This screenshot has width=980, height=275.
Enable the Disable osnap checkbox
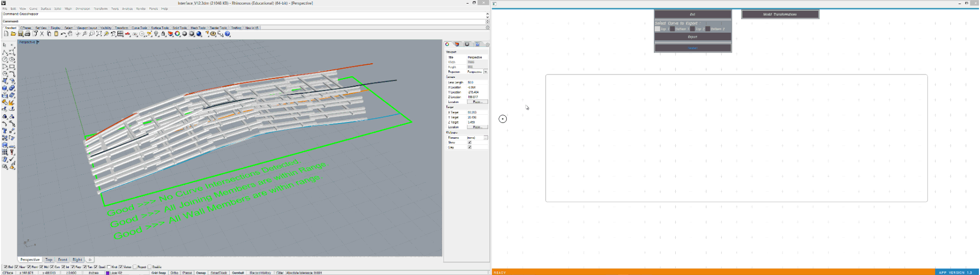(x=150, y=267)
